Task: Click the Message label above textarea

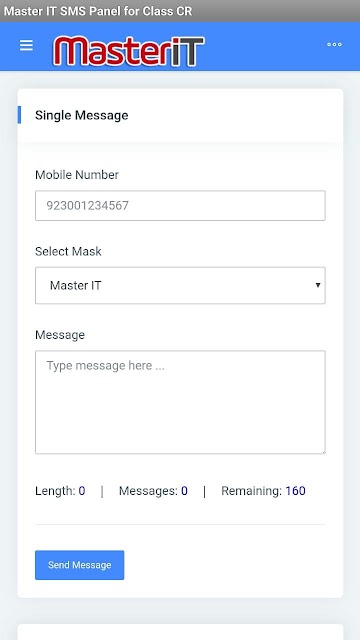Action: click(x=60, y=335)
